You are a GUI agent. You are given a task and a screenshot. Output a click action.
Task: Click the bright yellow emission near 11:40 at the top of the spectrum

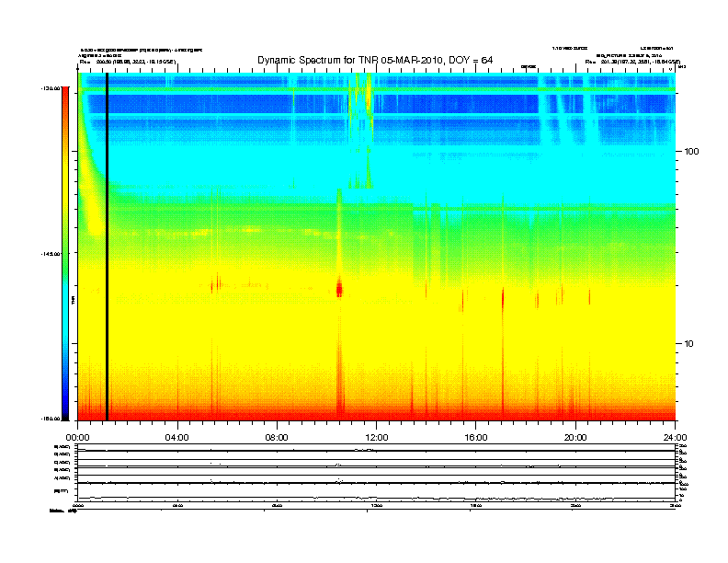[x=369, y=93]
